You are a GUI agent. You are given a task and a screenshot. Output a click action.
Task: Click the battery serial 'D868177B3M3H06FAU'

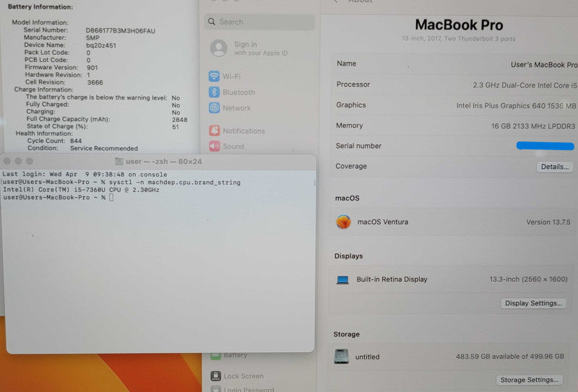(x=121, y=31)
